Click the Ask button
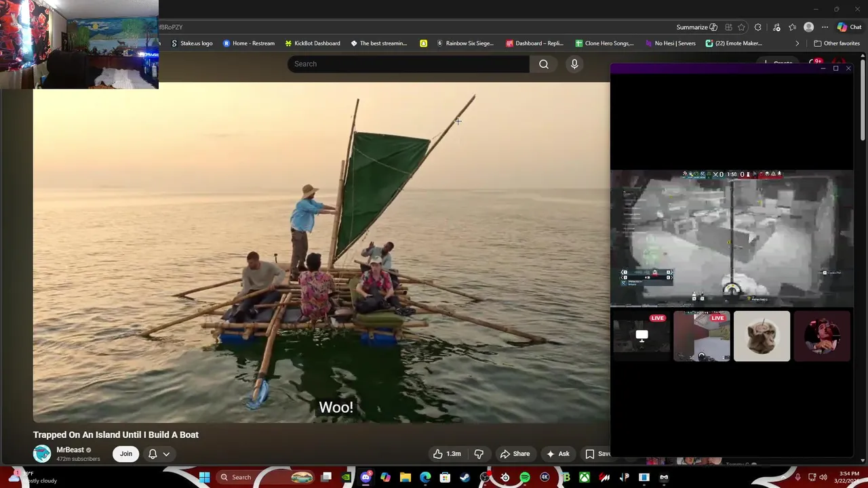The width and height of the screenshot is (868, 488). 558,454
